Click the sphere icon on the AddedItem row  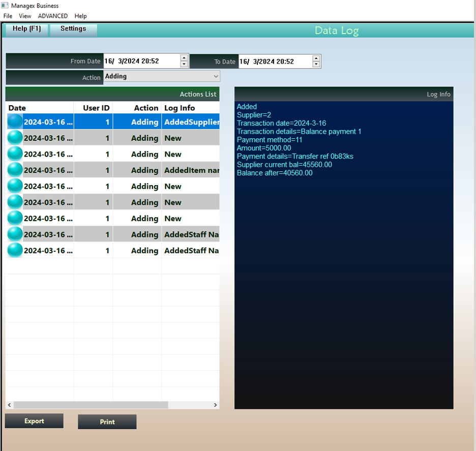coord(14,170)
